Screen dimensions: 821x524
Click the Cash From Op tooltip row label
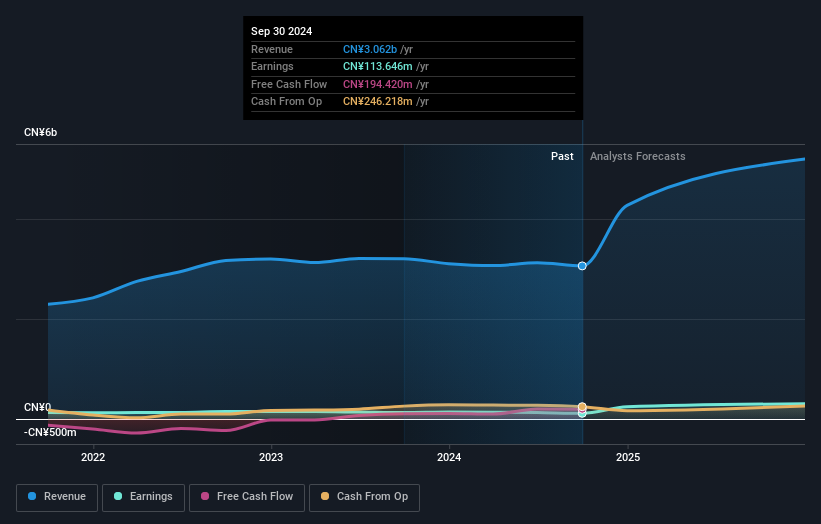coord(286,102)
